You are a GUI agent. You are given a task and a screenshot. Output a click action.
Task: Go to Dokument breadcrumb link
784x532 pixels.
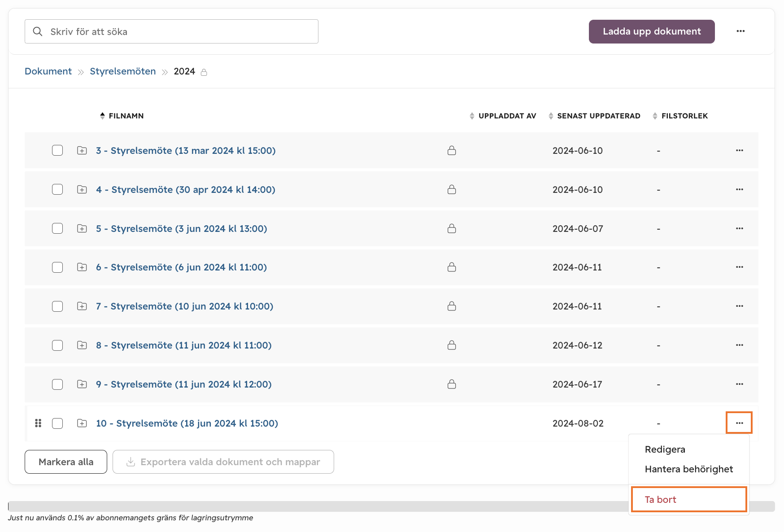click(48, 71)
